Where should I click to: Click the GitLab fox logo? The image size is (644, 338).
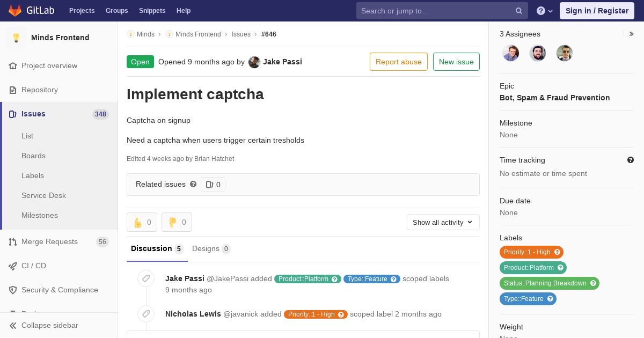[15, 11]
